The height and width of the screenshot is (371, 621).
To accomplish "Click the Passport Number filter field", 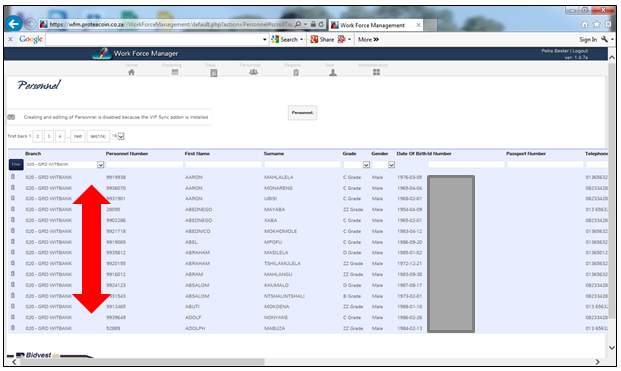I will pos(545,164).
